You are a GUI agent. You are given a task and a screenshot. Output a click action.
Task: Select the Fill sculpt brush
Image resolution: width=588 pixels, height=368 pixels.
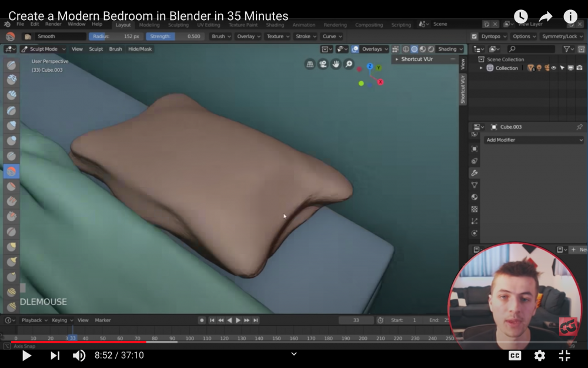pyautogui.click(x=12, y=201)
